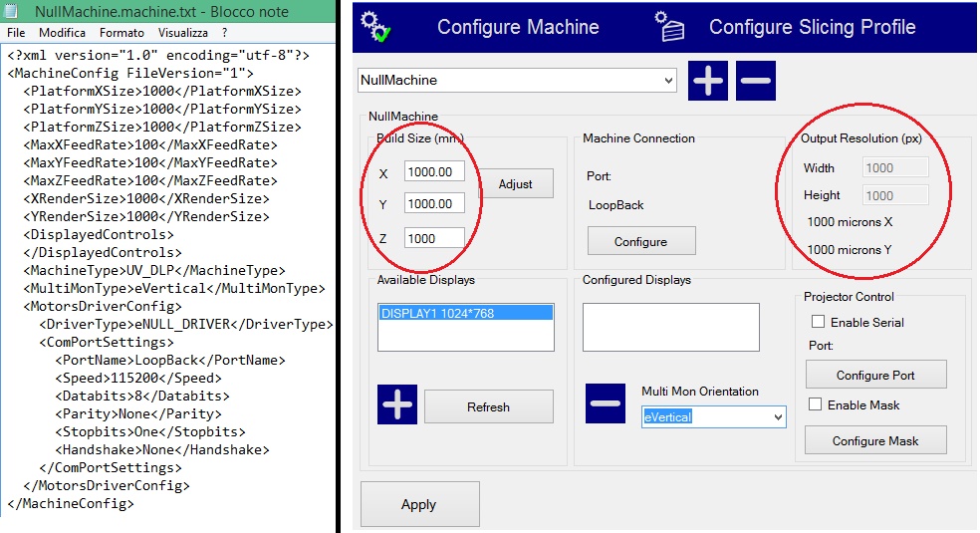Click the Notepad document icon in title bar
Image resolution: width=980 pixels, height=533 pixels.
tap(15, 12)
